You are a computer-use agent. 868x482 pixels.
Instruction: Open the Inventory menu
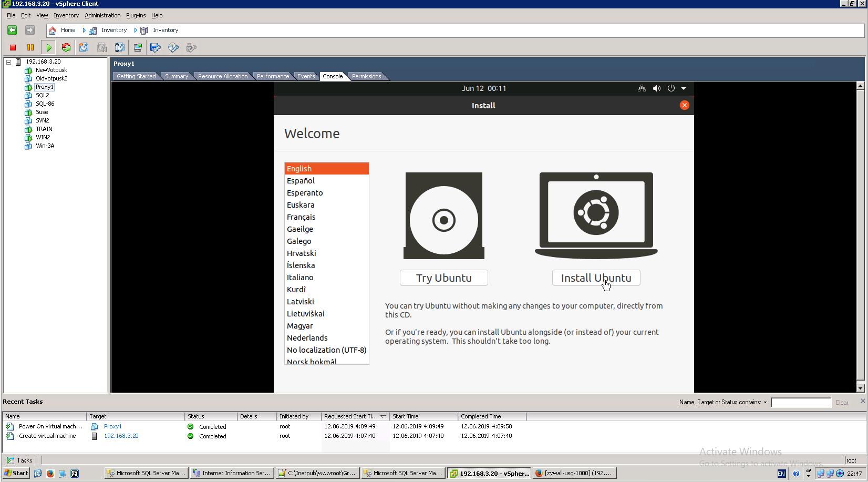click(x=66, y=16)
